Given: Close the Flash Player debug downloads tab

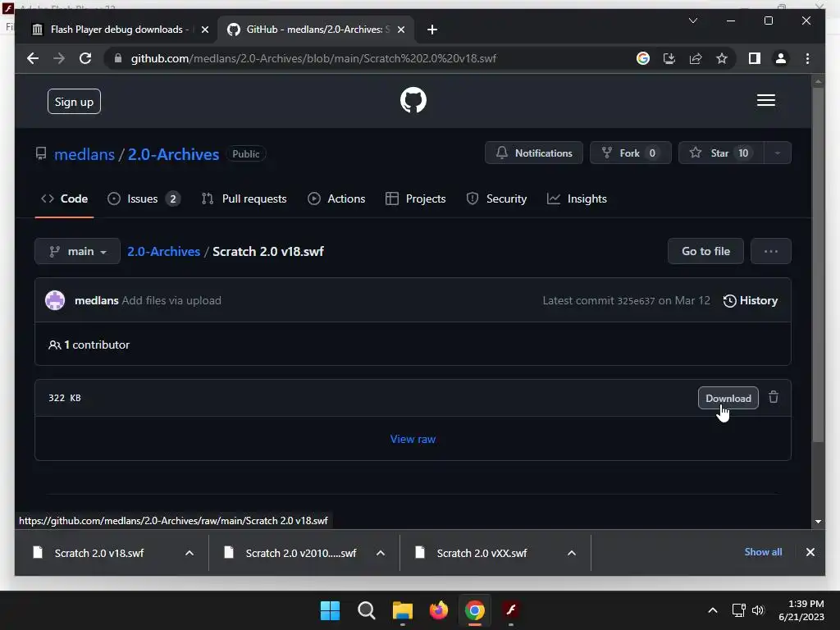Looking at the screenshot, I should 204,30.
